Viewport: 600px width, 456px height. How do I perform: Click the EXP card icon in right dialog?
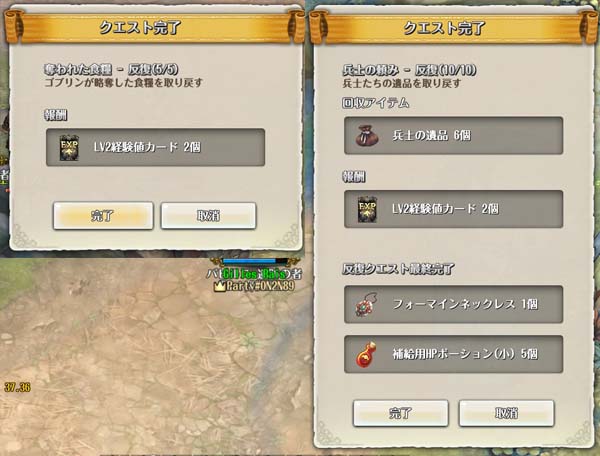367,209
